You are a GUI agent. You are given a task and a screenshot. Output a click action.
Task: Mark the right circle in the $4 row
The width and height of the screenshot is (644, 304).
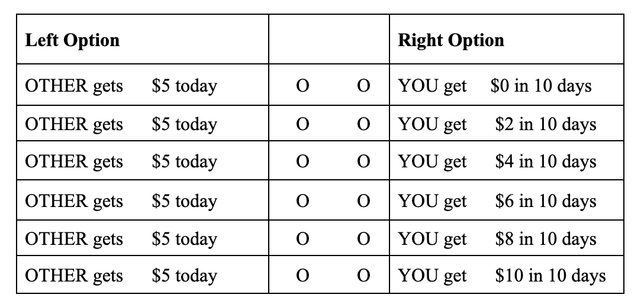click(364, 162)
